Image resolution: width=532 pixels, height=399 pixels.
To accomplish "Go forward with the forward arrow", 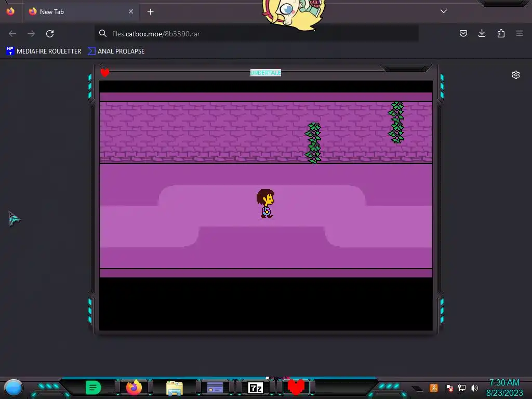I will pos(31,34).
